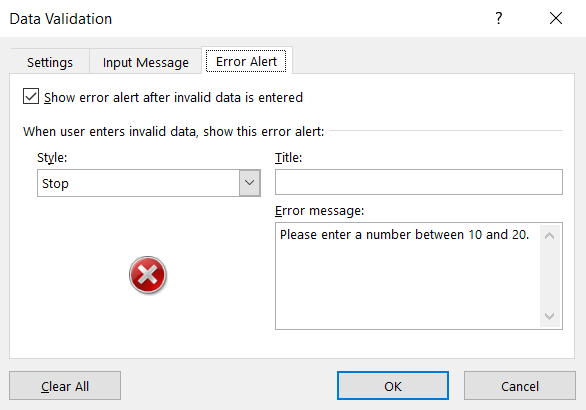
Task: Open the Style combo box showing Stop
Action: 149,183
